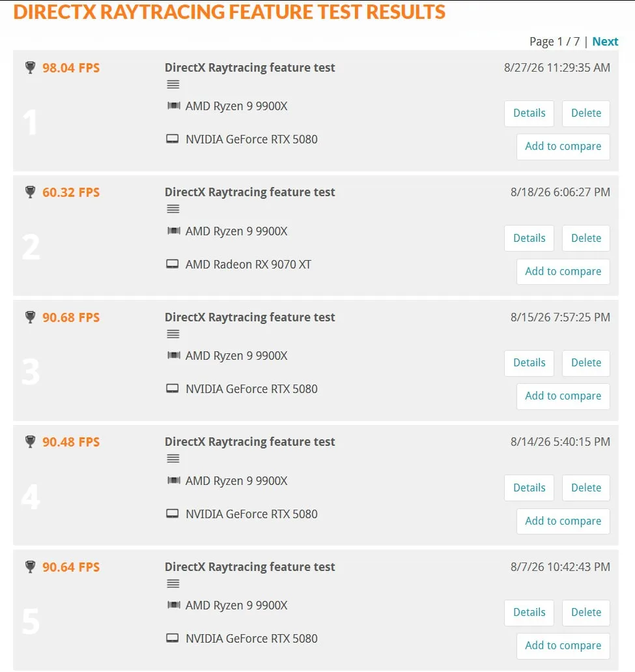Go to Next results page
This screenshot has width=635, height=672.
click(605, 42)
